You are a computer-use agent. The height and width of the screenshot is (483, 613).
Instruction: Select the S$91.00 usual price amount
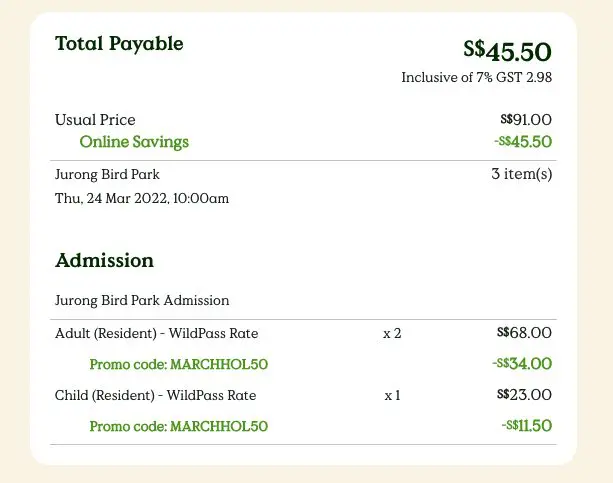[524, 120]
